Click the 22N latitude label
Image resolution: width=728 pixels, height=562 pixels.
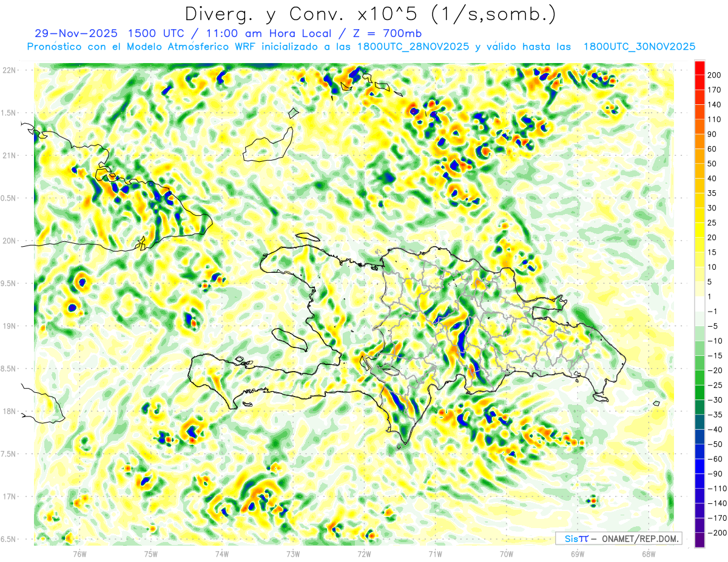point(10,70)
